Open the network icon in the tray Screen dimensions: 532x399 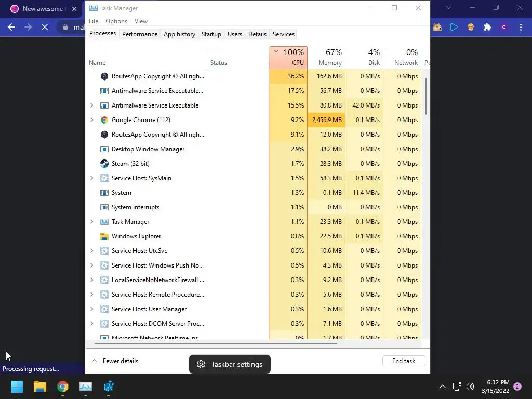click(457, 387)
